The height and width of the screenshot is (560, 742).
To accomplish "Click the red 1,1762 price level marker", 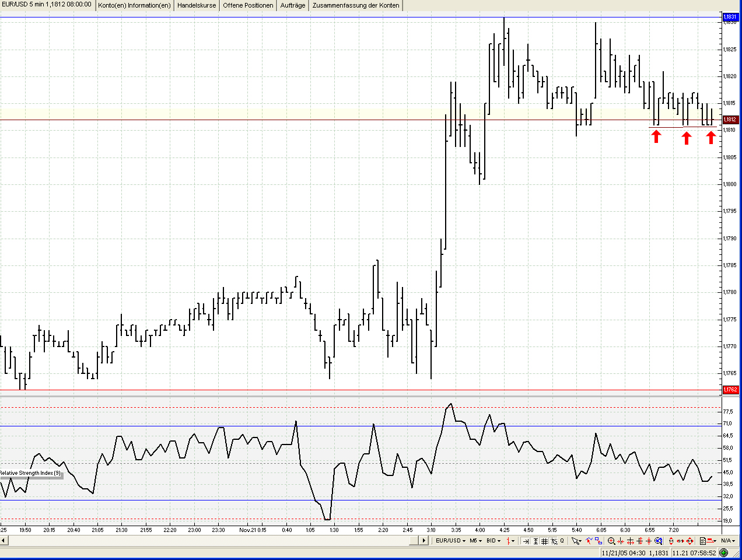I will pyautogui.click(x=730, y=390).
